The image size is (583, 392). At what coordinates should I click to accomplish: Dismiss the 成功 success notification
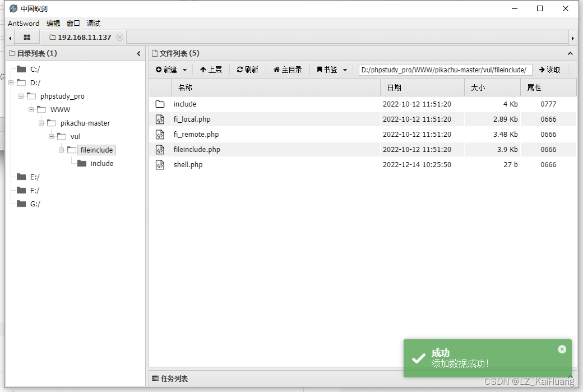tap(562, 349)
